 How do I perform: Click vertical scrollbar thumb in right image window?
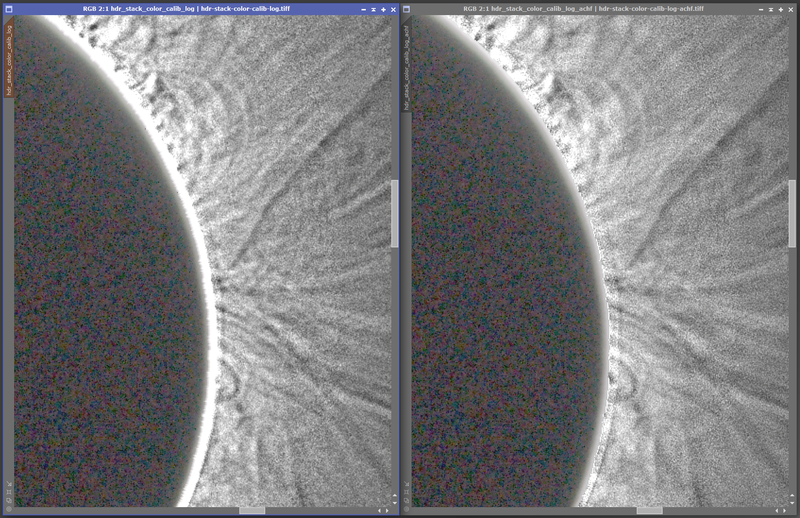[792, 213]
